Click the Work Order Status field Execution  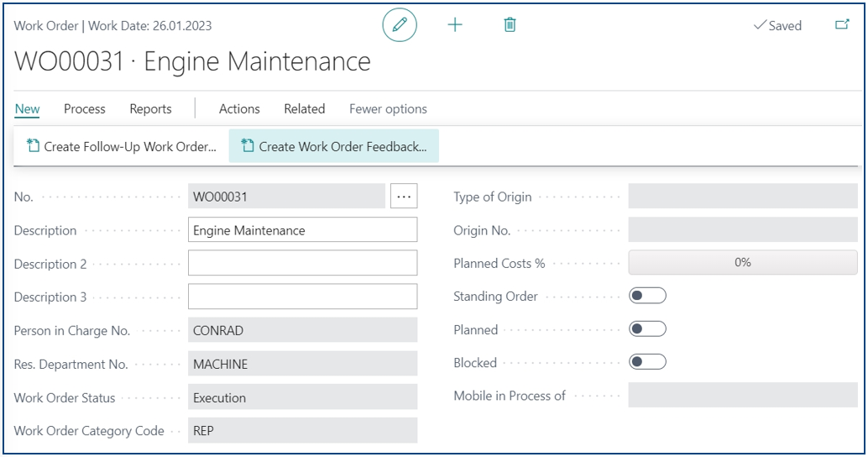303,397
